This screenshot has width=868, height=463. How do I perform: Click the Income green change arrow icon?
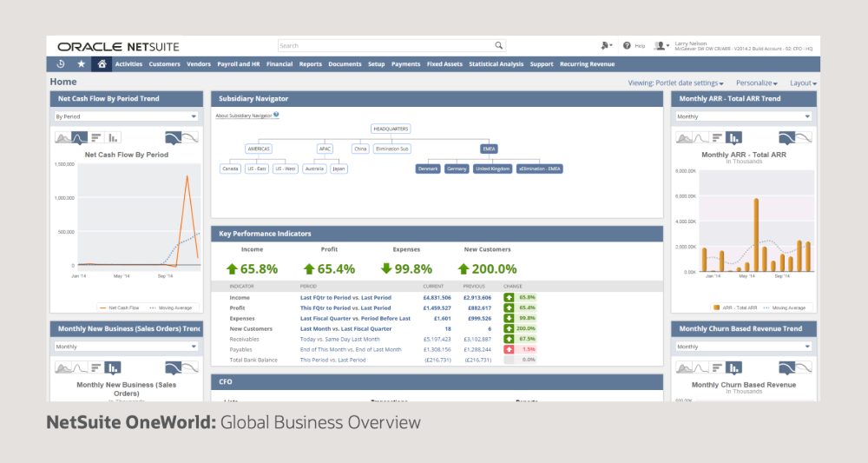click(509, 297)
